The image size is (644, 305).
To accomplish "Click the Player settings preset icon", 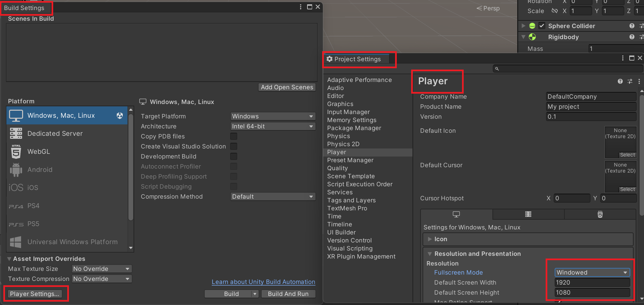I will coord(630,81).
